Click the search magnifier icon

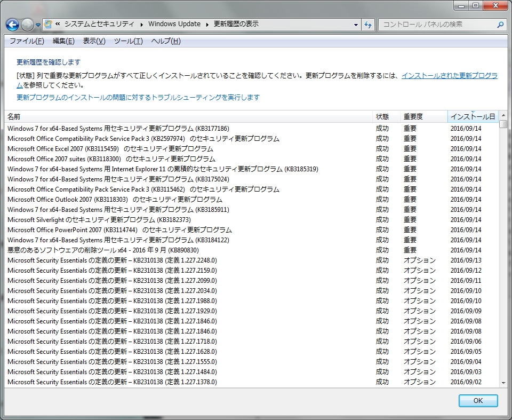click(x=500, y=25)
